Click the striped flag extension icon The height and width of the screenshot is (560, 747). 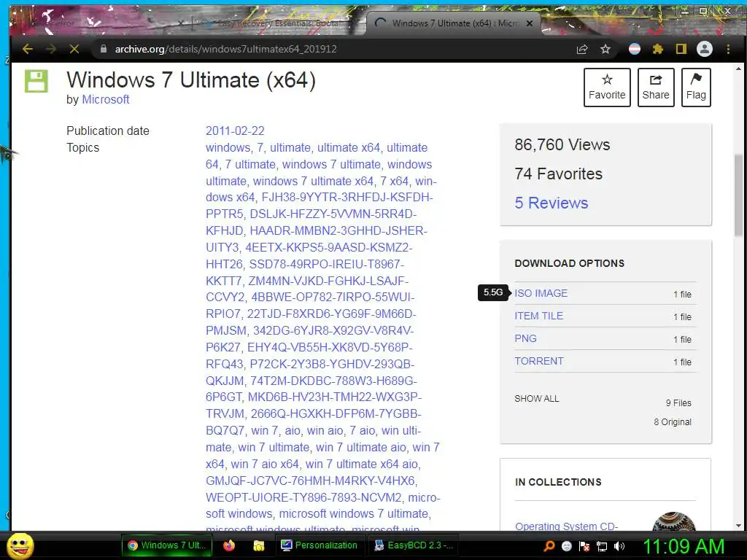tap(635, 49)
